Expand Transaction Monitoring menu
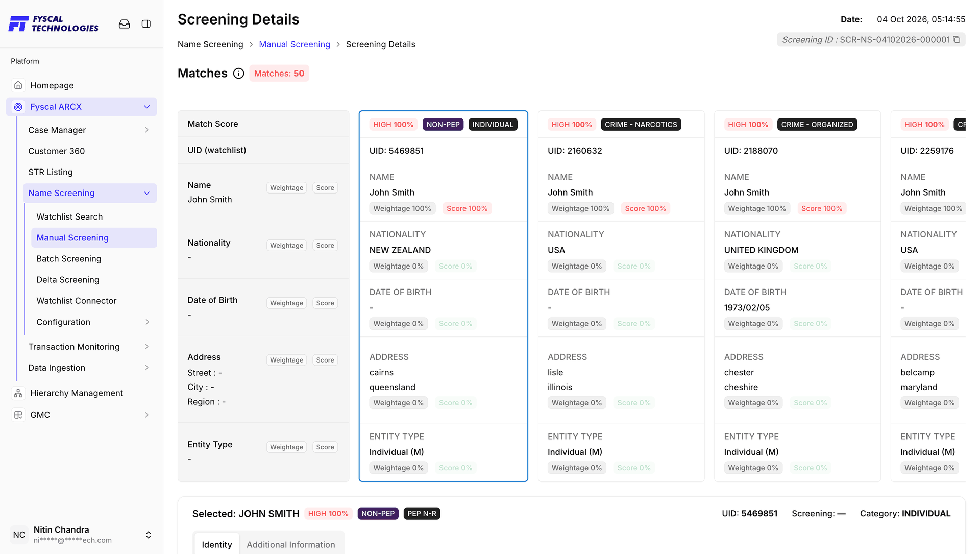980x554 pixels. pos(147,347)
